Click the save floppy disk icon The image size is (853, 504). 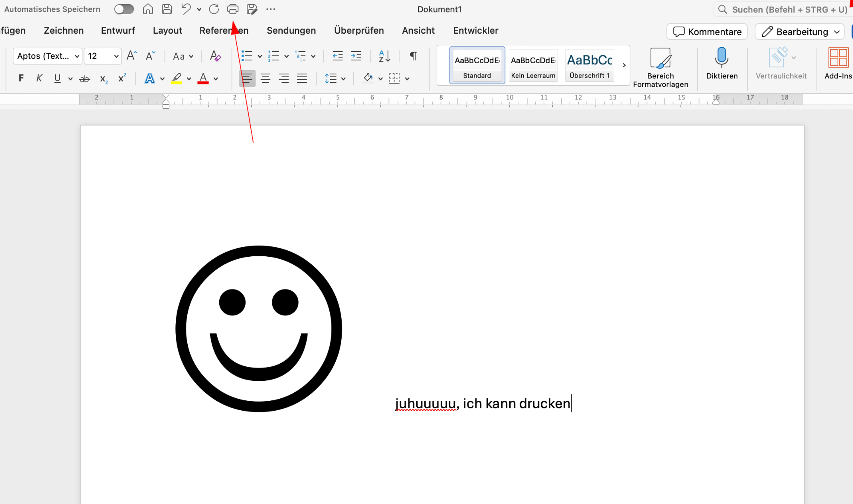pyautogui.click(x=167, y=9)
